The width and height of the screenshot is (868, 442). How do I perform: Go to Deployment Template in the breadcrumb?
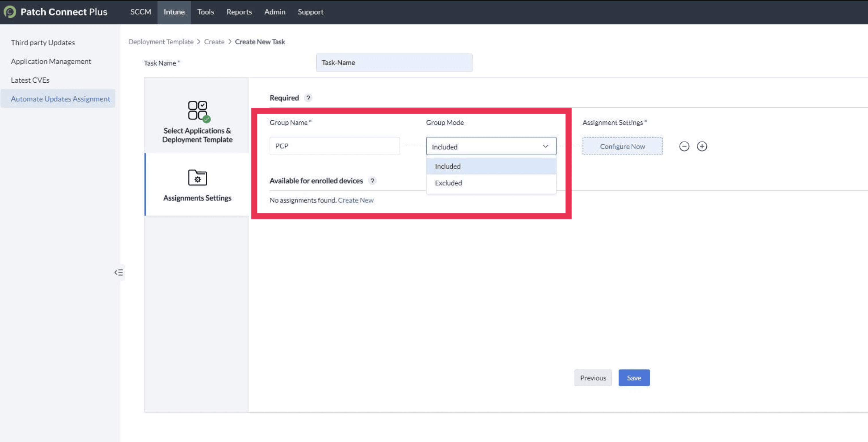[x=161, y=42]
